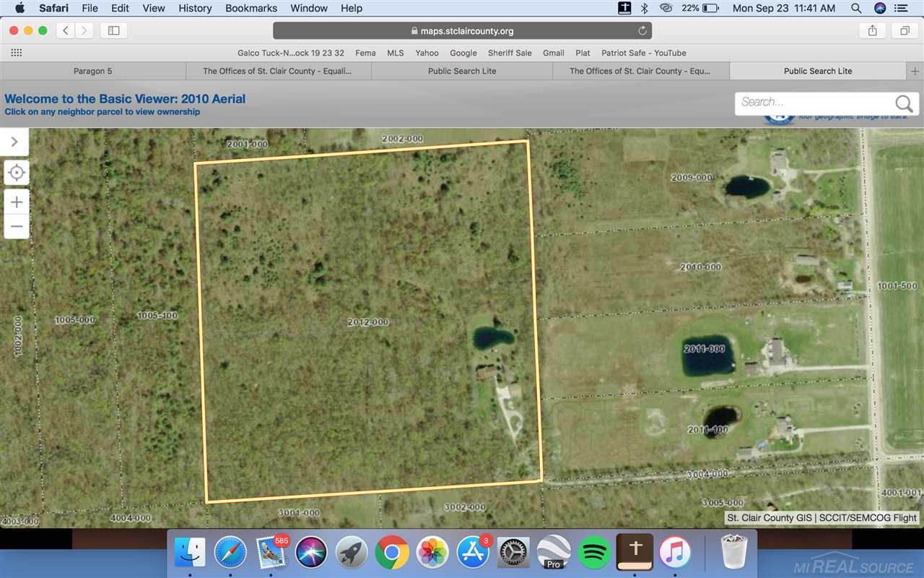
Task: Open Google Chrome from the Dock
Action: click(x=392, y=553)
